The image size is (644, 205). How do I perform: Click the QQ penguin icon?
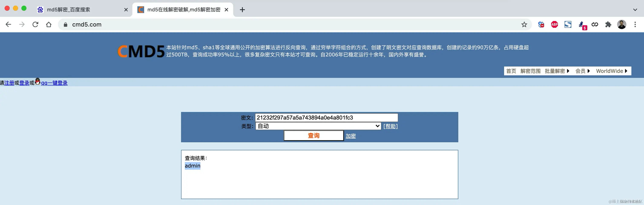tap(37, 82)
